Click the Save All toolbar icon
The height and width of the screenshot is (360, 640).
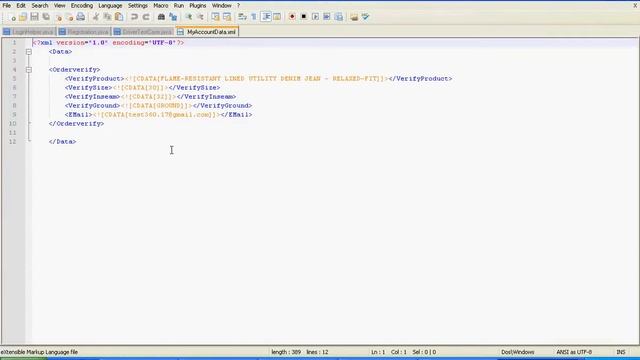[x=46, y=17]
